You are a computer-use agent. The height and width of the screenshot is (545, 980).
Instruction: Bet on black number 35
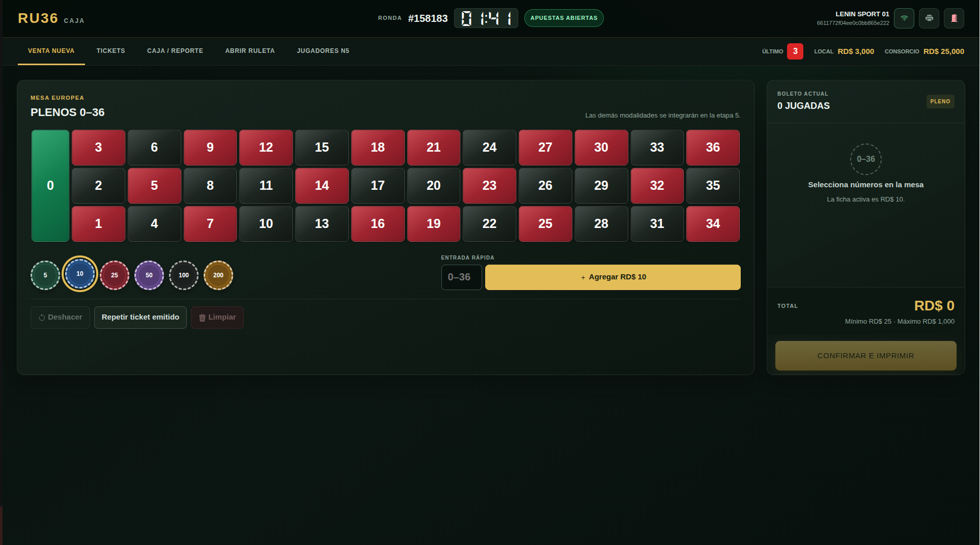click(x=713, y=186)
